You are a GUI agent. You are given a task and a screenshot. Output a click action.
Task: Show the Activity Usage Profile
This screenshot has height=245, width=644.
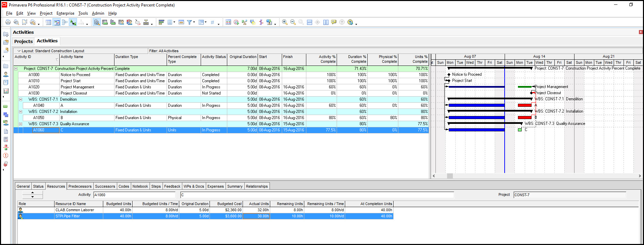(113, 22)
